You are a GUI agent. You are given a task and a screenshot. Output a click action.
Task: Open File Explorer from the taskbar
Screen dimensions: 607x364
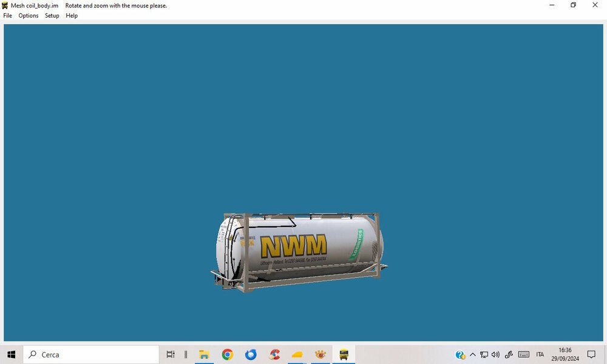click(204, 354)
